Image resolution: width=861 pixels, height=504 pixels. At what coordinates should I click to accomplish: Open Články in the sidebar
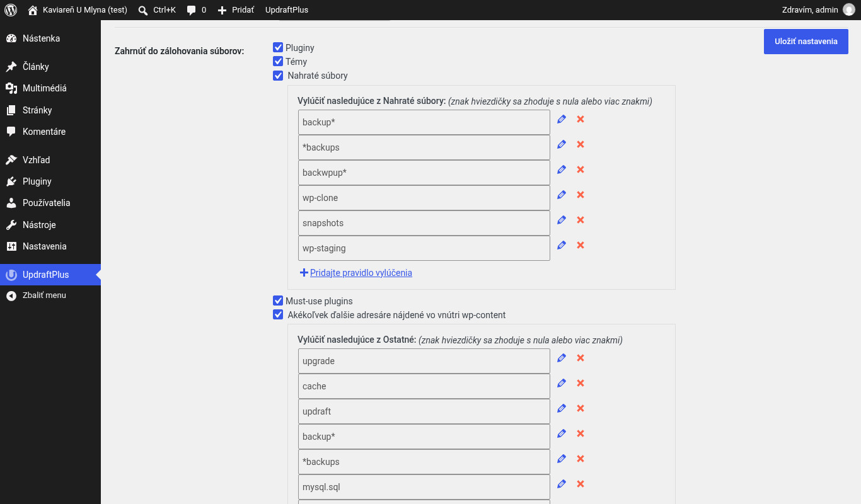[x=50, y=67]
